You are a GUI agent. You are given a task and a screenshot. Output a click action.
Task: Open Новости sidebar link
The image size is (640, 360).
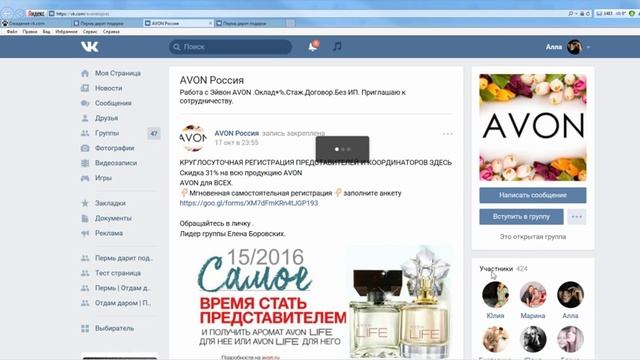pyautogui.click(x=109, y=88)
